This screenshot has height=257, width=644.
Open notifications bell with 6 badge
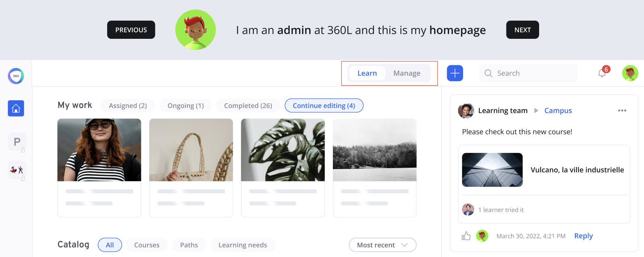[602, 73]
